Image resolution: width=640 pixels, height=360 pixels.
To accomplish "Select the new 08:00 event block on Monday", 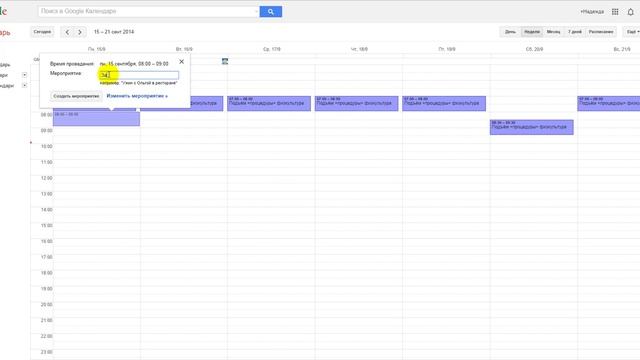I will [x=96, y=119].
